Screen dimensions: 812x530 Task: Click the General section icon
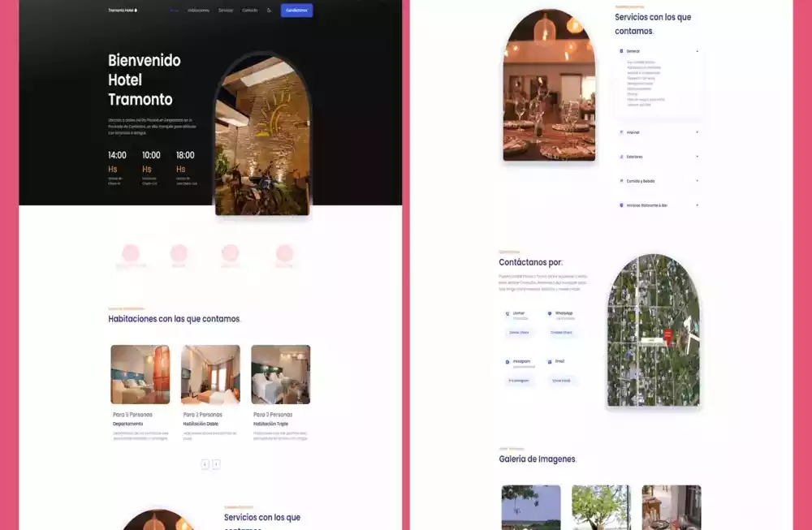[x=621, y=51]
